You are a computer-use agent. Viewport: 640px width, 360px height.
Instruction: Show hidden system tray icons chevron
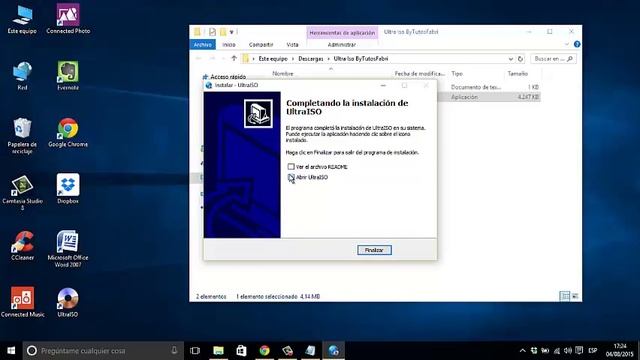(x=522, y=351)
